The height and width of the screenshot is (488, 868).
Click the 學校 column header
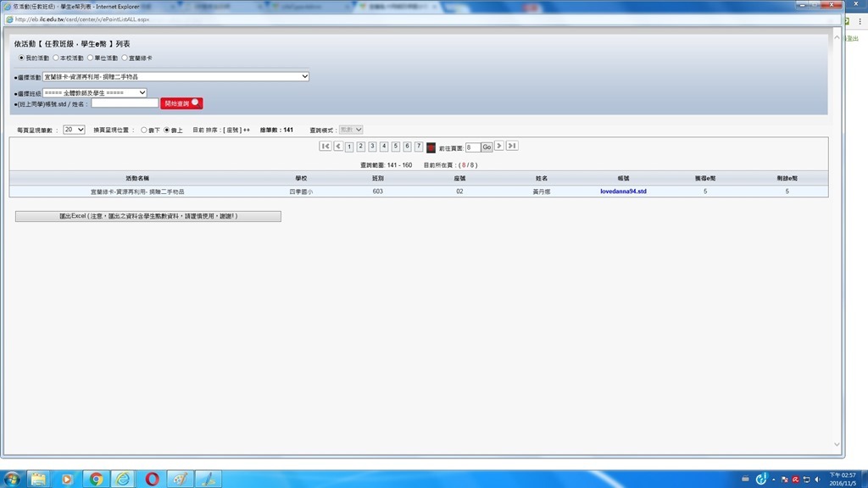click(301, 178)
